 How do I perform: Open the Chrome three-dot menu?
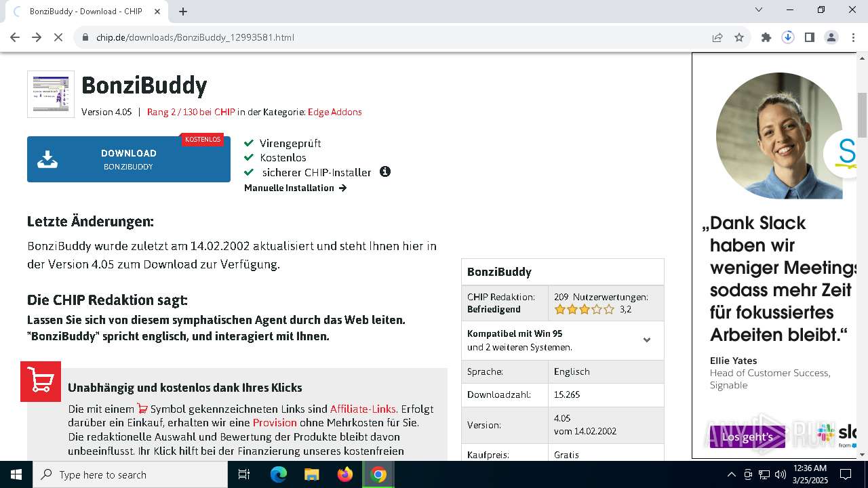(x=852, y=37)
